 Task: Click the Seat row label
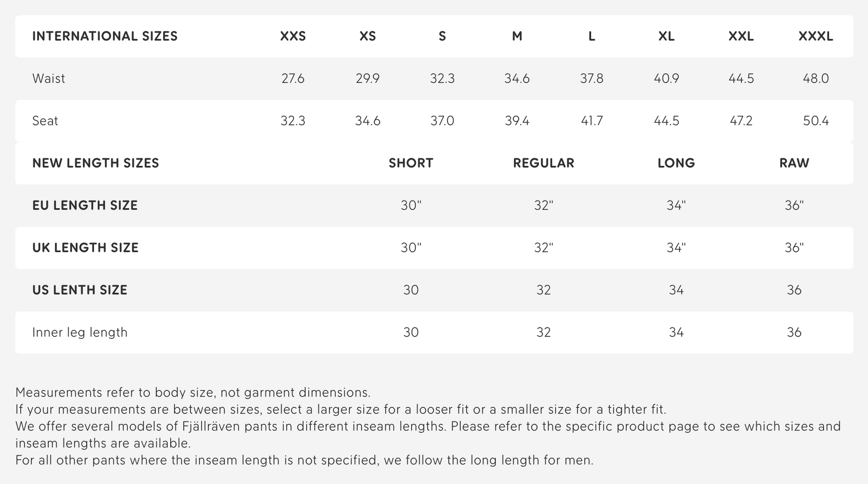pos(45,121)
